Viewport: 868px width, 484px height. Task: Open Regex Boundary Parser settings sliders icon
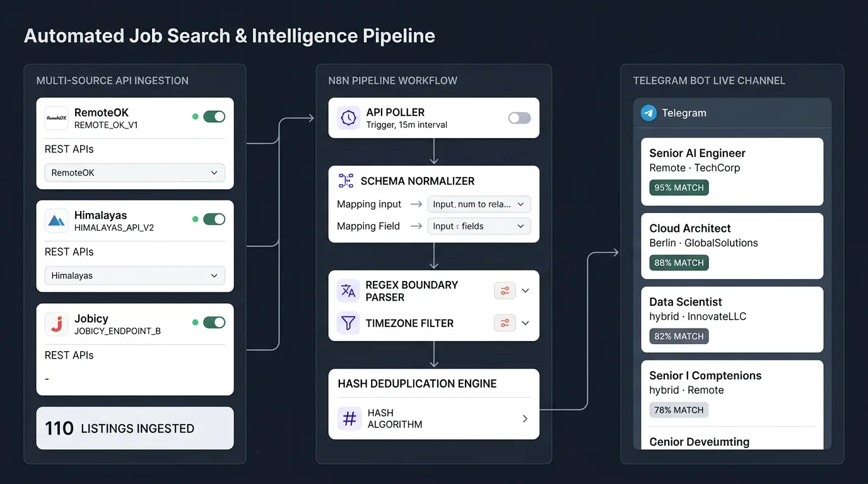coord(505,291)
